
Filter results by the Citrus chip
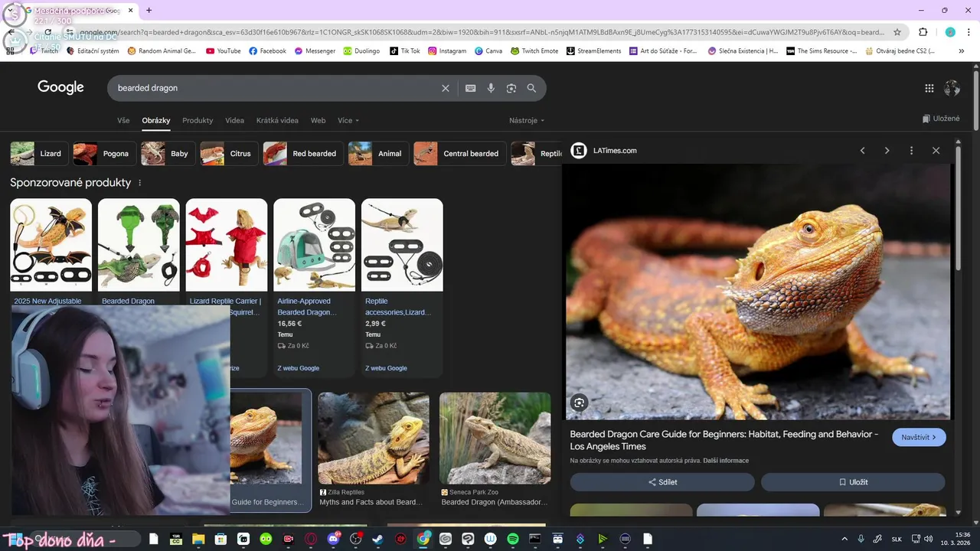tap(230, 154)
